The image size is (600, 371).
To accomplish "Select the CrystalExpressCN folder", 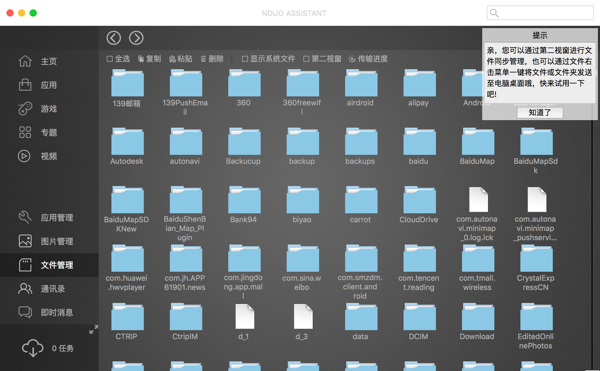I will pyautogui.click(x=536, y=259).
